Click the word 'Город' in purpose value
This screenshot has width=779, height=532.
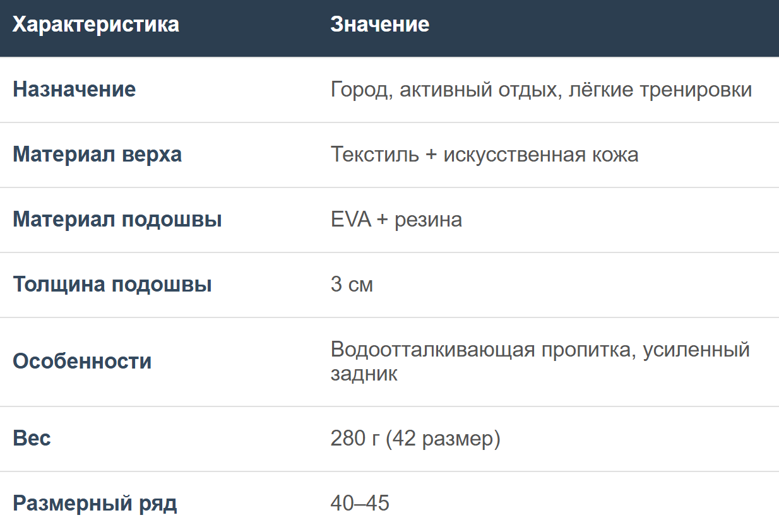click(x=355, y=90)
